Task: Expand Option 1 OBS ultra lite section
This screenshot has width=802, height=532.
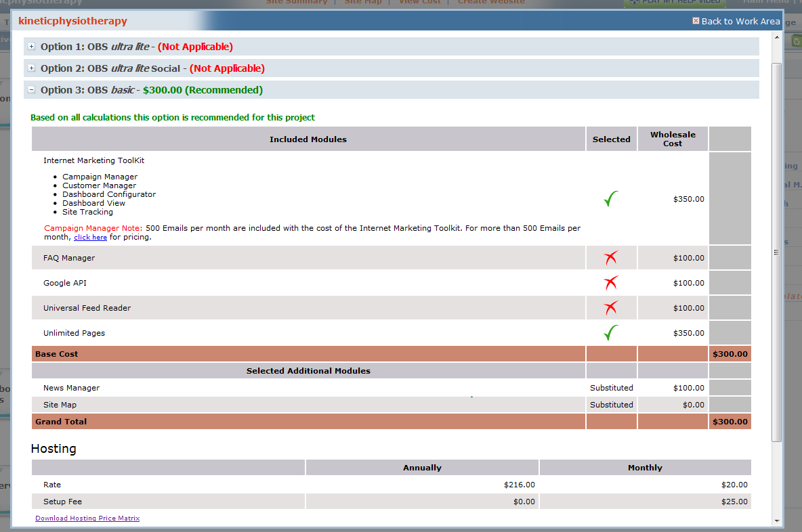Action: pos(31,47)
